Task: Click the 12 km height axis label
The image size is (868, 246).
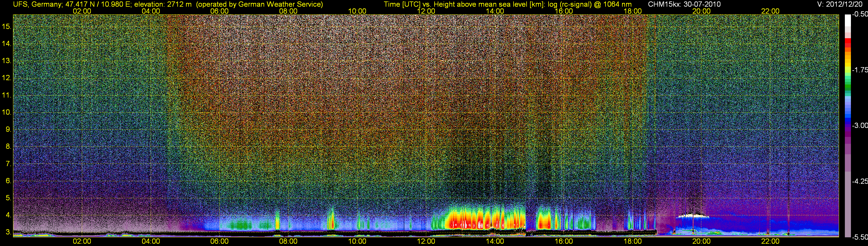Action: (6, 78)
